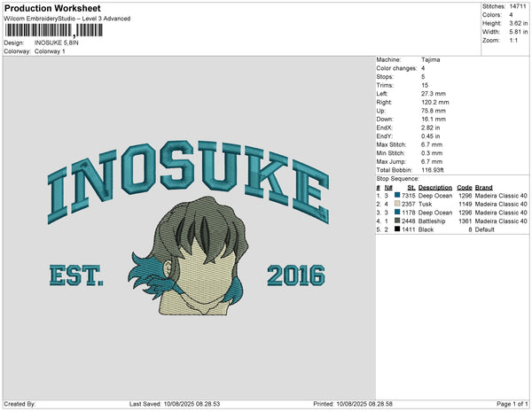This screenshot has height=411, width=532.
Task: Click the Left value '27.3 mm'
Action: click(434, 94)
